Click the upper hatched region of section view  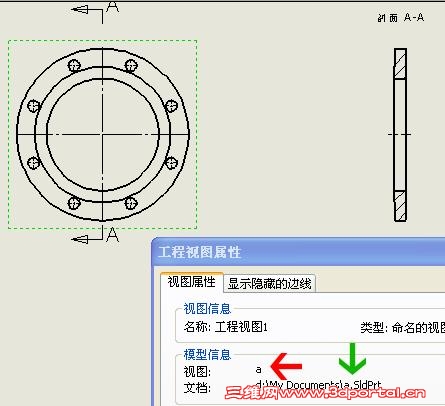tap(400, 63)
